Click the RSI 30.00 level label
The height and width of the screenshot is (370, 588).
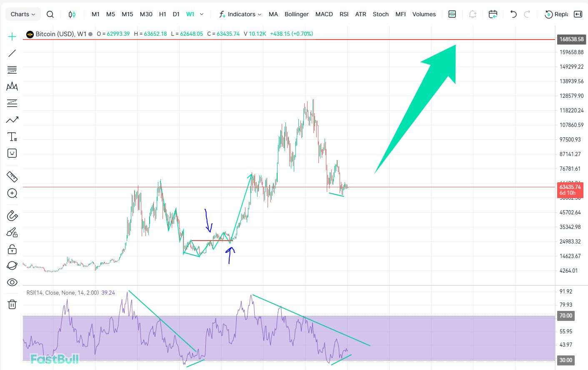point(566,360)
